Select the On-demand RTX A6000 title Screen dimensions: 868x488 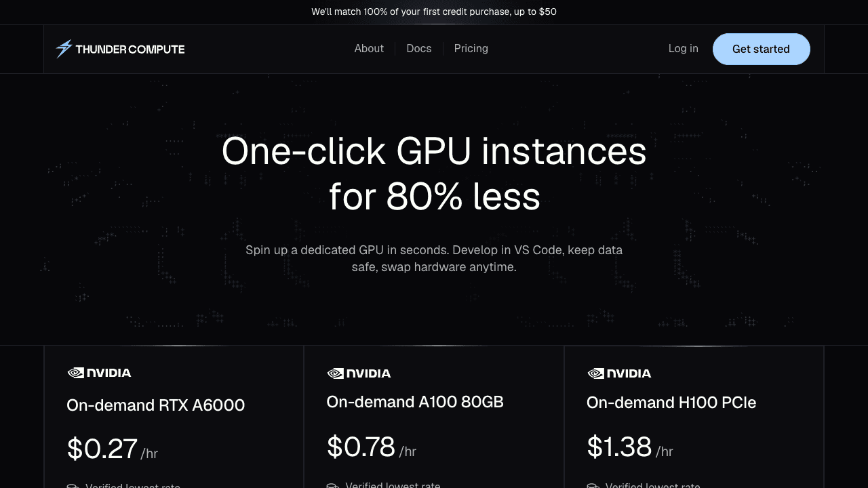[x=155, y=405]
